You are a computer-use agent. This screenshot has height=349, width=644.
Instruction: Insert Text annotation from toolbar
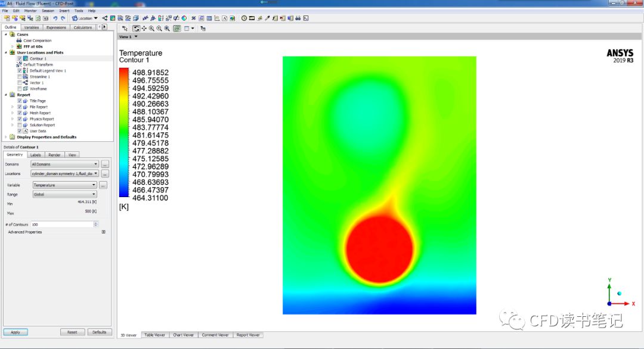click(x=224, y=18)
